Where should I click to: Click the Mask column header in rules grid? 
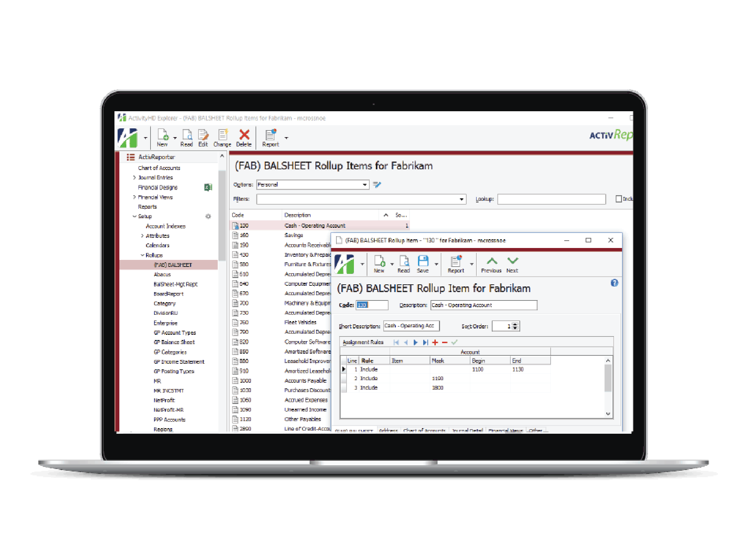click(x=450, y=361)
